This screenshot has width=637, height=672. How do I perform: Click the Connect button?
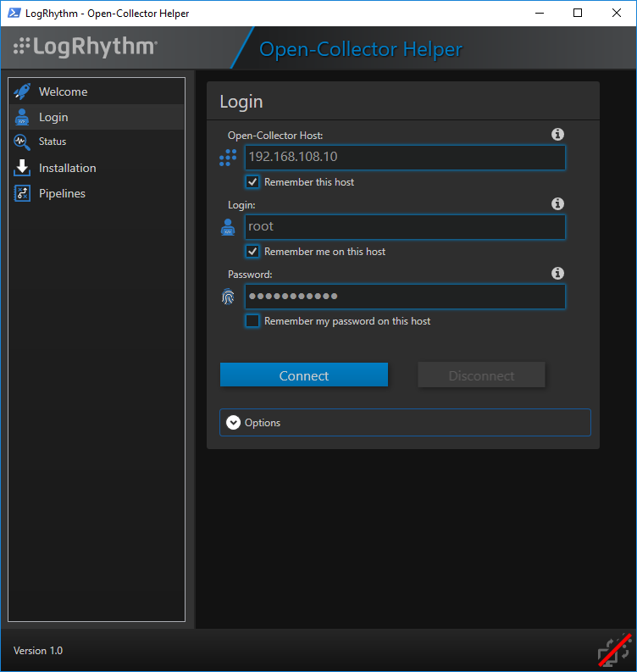click(304, 375)
